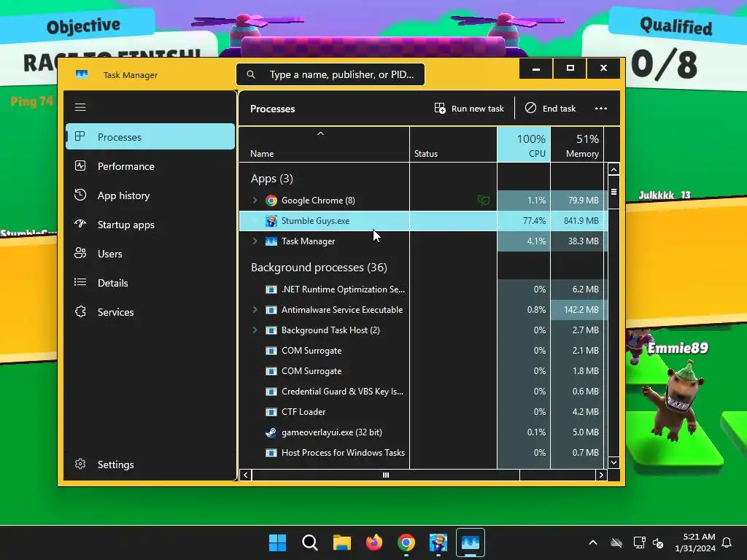The image size is (747, 560).
Task: Expand Background Task Host group
Action: click(x=255, y=330)
